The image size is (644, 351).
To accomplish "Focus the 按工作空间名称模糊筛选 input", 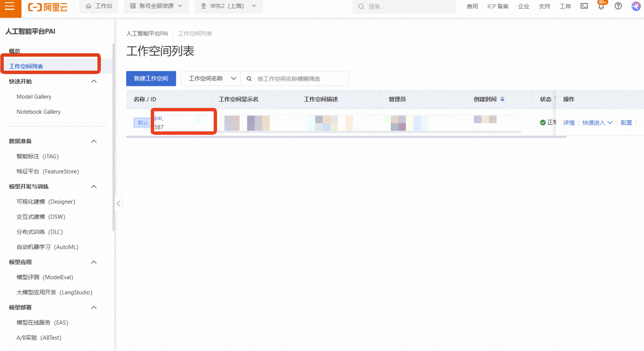I will coord(295,79).
